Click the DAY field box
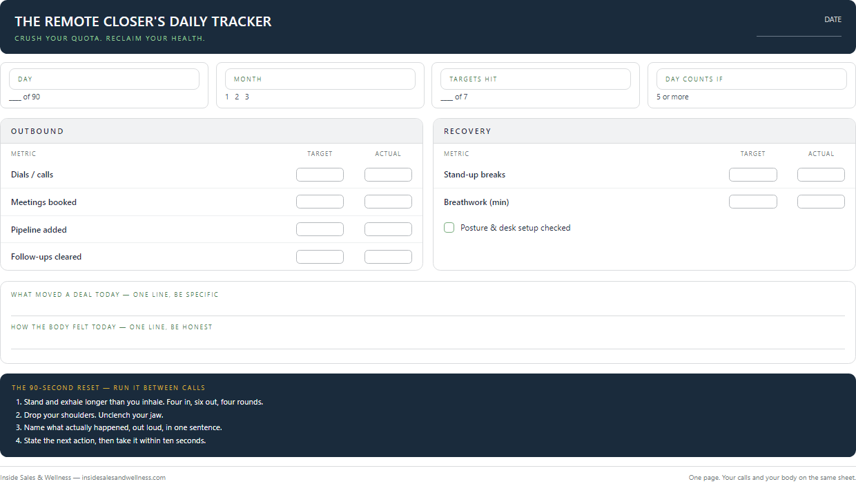The height and width of the screenshot is (504, 856). (x=104, y=79)
